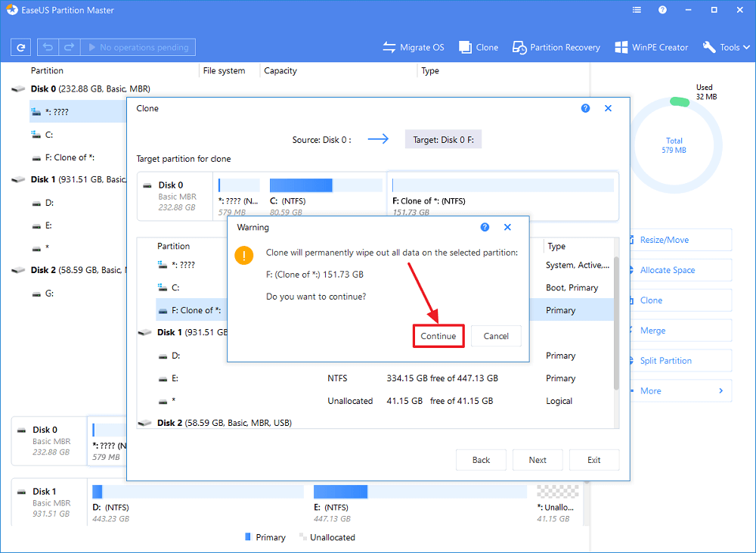
Task: Launch Partition Recovery from the toolbar
Action: (558, 47)
